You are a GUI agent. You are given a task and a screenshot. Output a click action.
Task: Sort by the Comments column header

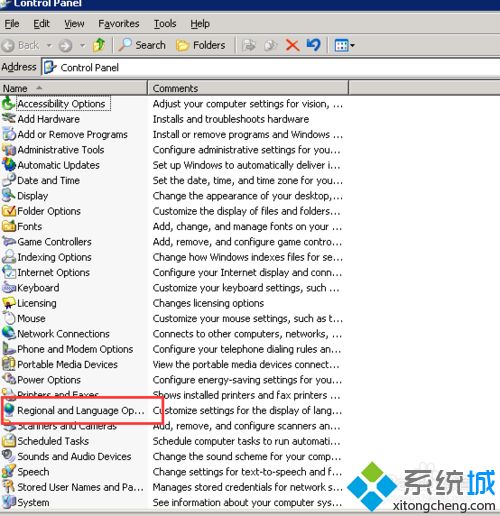tap(248, 88)
